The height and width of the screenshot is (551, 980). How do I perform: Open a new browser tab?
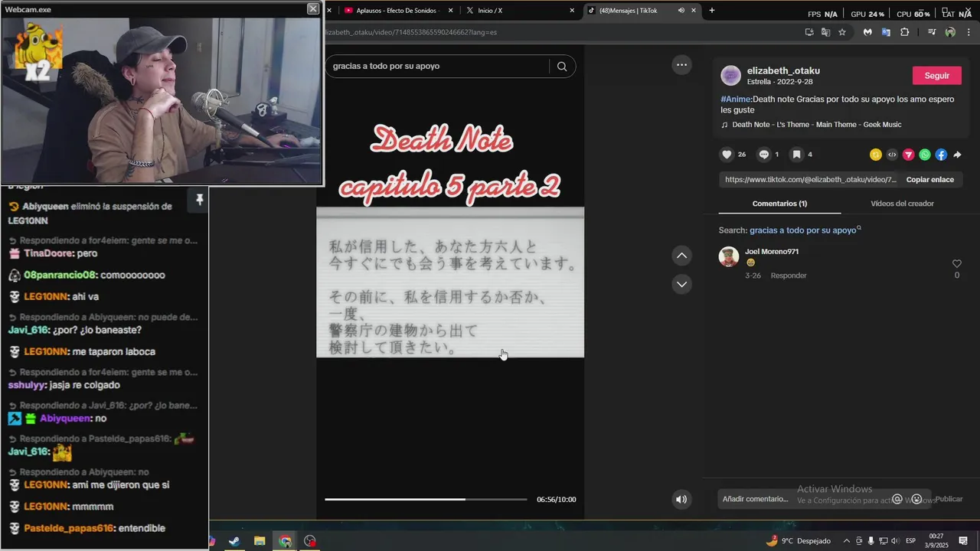[712, 11]
